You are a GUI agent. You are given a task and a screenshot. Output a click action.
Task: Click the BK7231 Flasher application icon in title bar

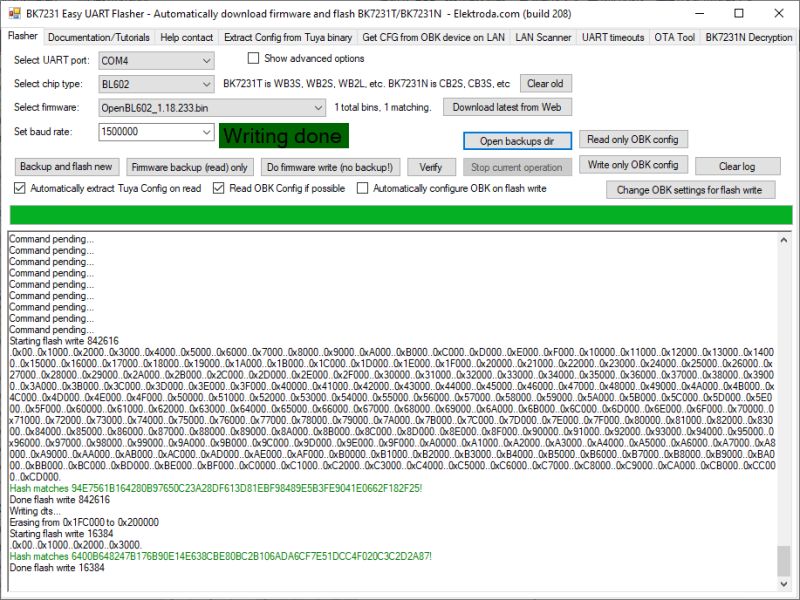pos(14,13)
